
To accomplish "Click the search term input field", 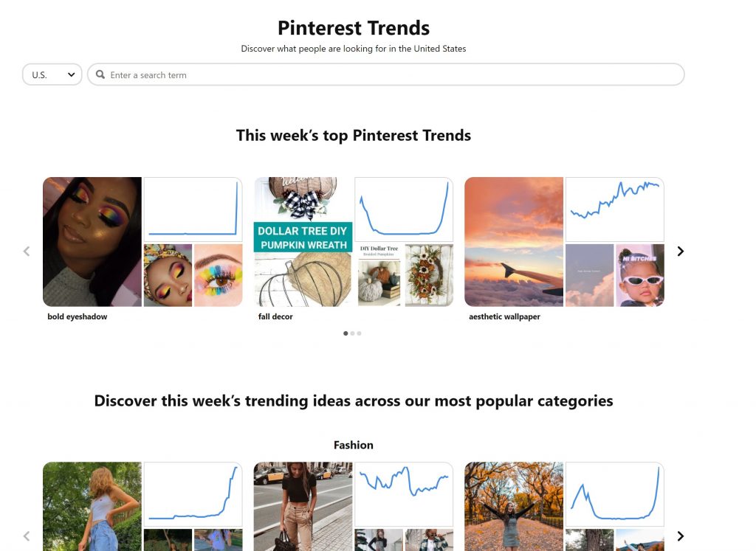I will coord(385,74).
